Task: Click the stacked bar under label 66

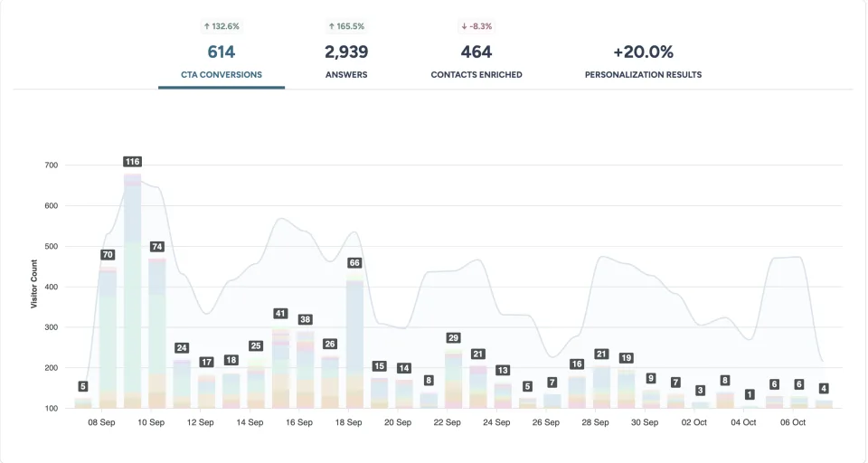Action: pyautogui.click(x=354, y=342)
